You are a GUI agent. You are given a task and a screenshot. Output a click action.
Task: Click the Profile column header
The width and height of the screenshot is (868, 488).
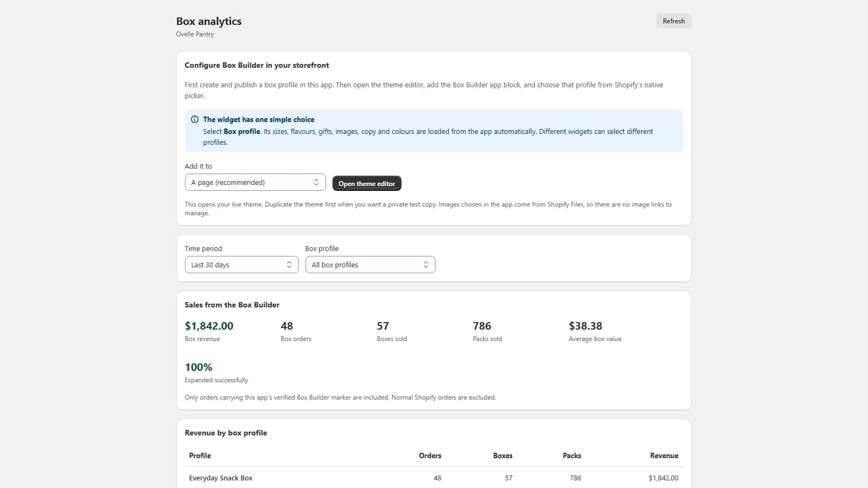[x=200, y=455]
